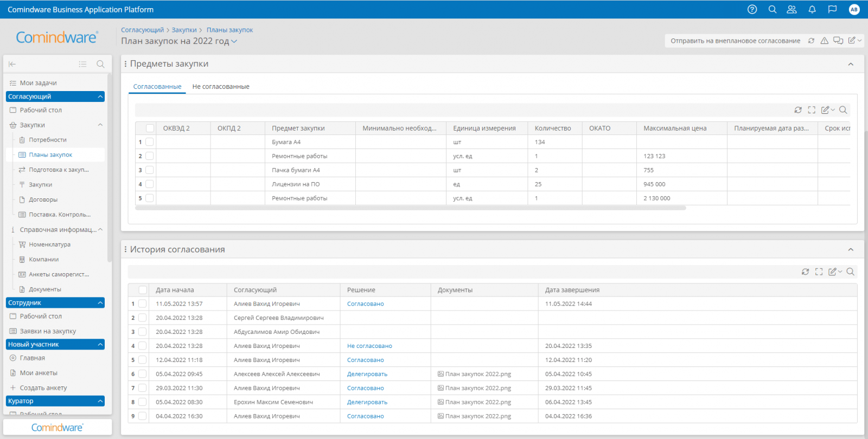Screen dimensions: 868x439
Task: Click the notifications bell icon
Action: pos(812,9)
